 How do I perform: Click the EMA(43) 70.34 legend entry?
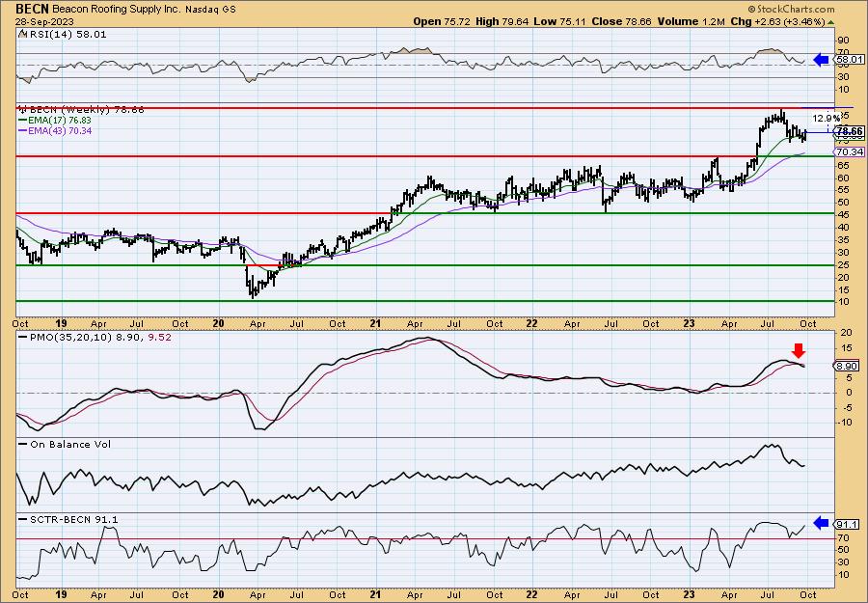pyautogui.click(x=55, y=130)
